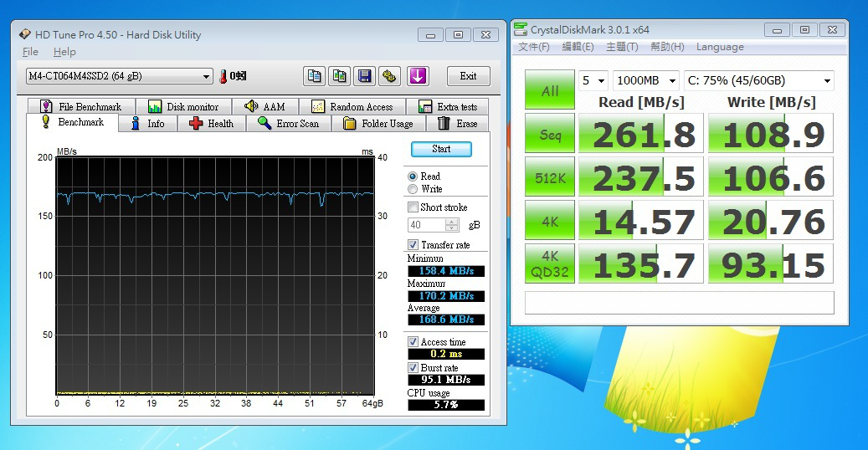The height and width of the screenshot is (450, 868).
Task: Open the 1000MB test size dropdown
Action: [646, 81]
